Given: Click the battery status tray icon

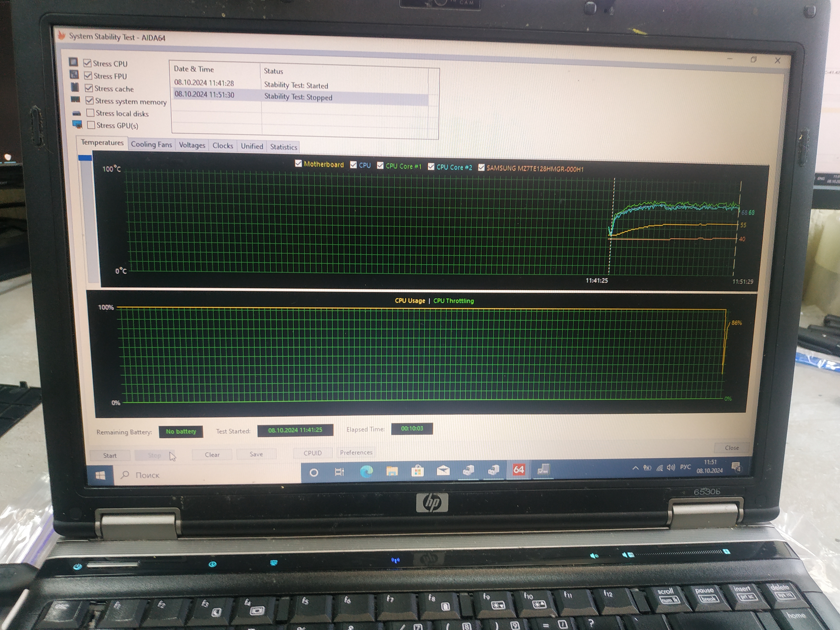Looking at the screenshot, I should pyautogui.click(x=647, y=468).
